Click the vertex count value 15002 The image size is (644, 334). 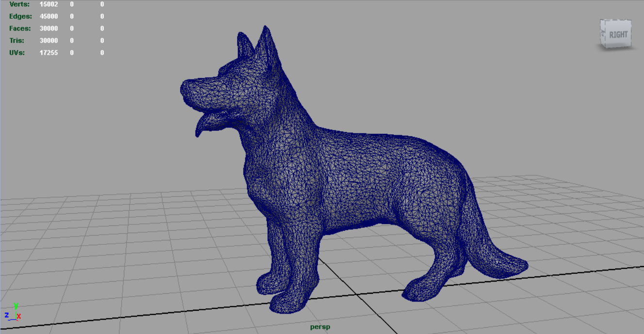(49, 4)
